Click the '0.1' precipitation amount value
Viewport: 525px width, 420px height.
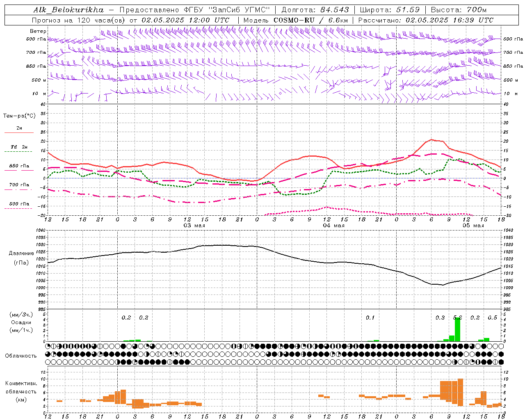(370, 317)
